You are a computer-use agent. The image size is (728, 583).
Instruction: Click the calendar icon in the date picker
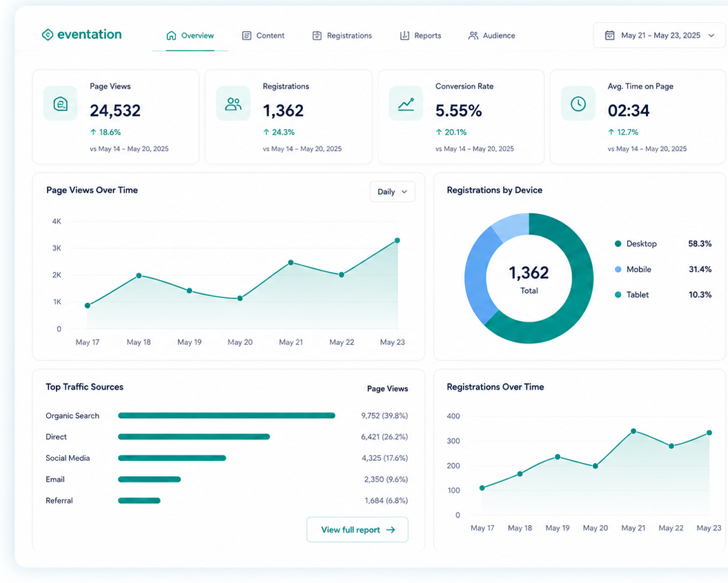(609, 35)
